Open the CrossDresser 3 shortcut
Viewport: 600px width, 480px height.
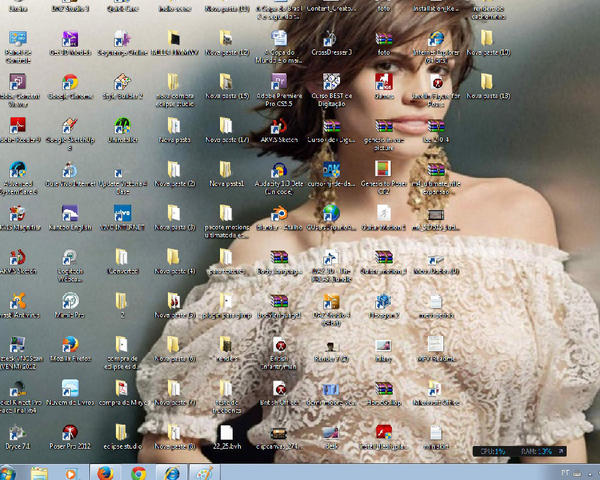click(331, 43)
